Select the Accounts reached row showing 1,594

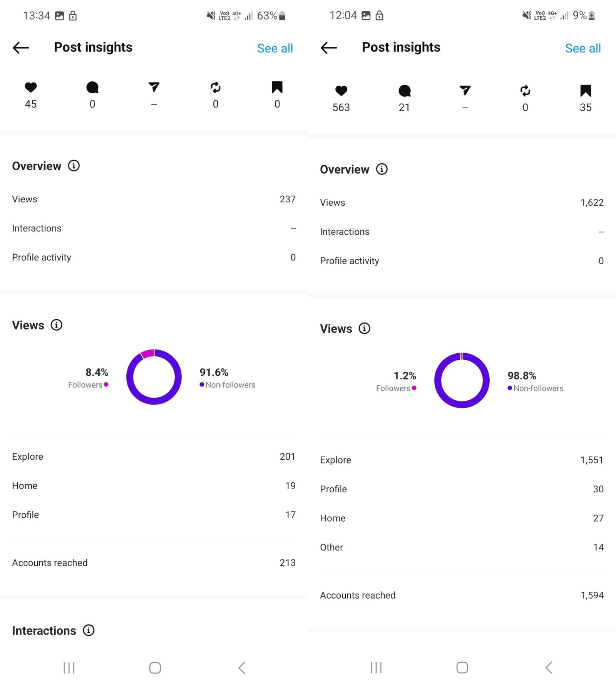tap(462, 595)
